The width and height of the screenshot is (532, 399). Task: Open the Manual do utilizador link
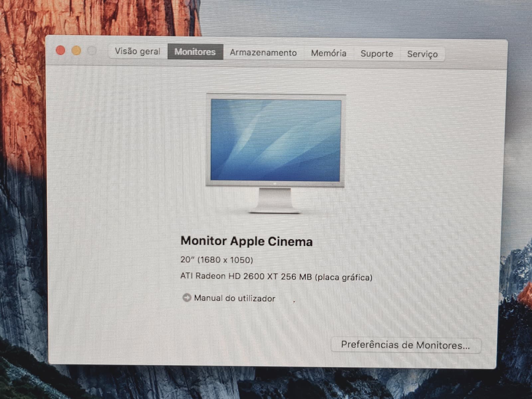(234, 298)
